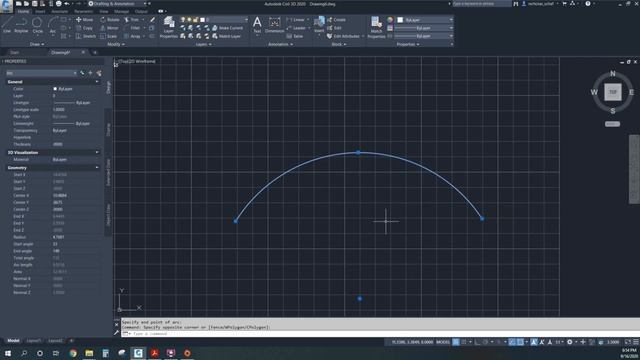
Task: Click the Dimension tool
Action: point(274,24)
